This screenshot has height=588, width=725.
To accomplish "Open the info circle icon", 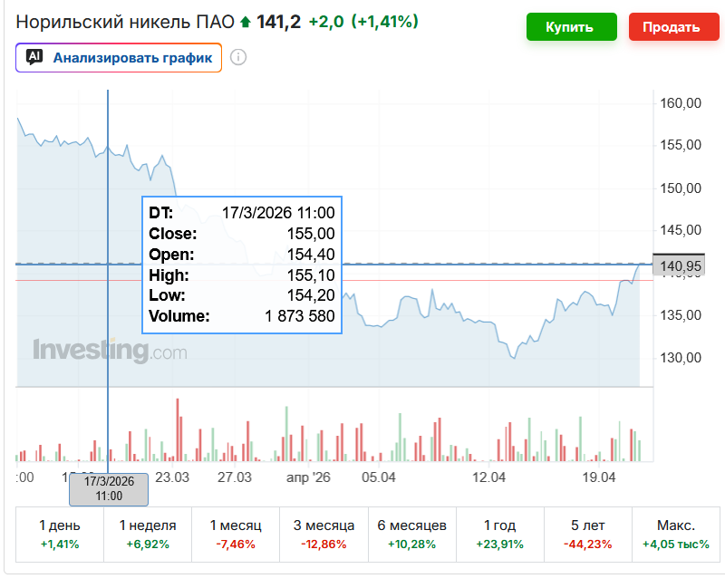I will 238,57.
